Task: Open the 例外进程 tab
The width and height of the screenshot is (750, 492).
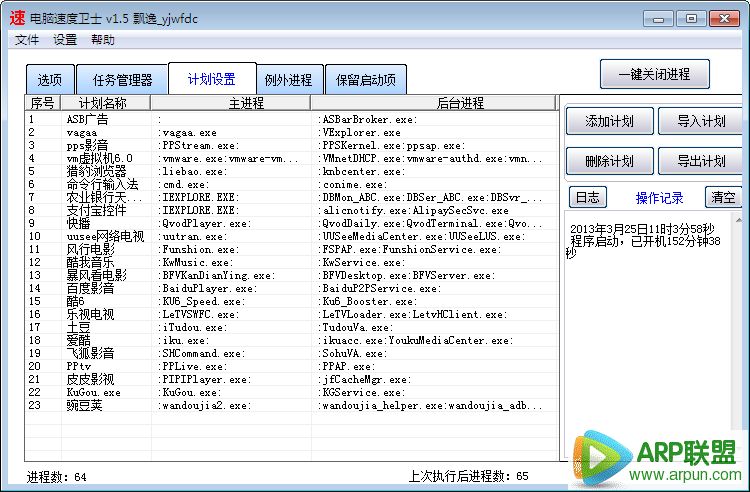Action: coord(288,80)
